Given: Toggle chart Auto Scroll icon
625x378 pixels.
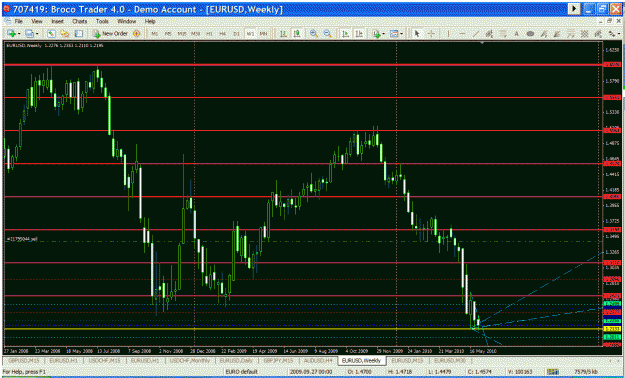Looking at the screenshot, I should click(x=346, y=34).
